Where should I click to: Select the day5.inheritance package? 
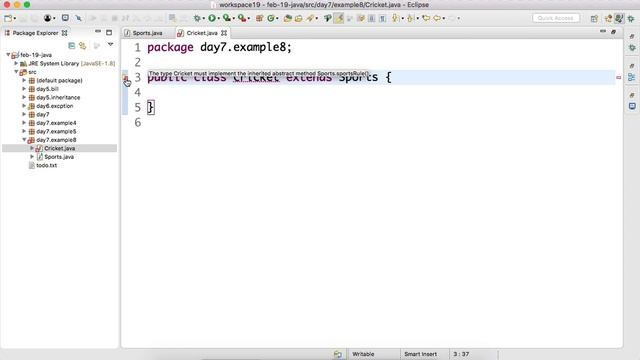pos(58,98)
